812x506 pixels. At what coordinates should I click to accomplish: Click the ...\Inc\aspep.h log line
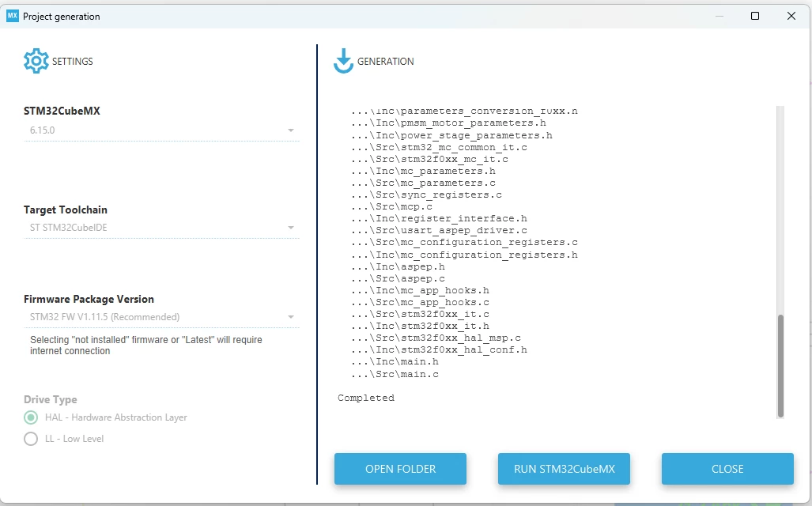click(x=398, y=266)
